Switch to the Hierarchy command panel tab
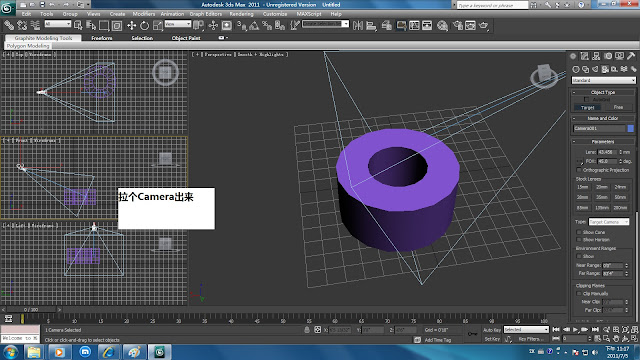Viewport: 640px width, 360px height. pos(596,56)
